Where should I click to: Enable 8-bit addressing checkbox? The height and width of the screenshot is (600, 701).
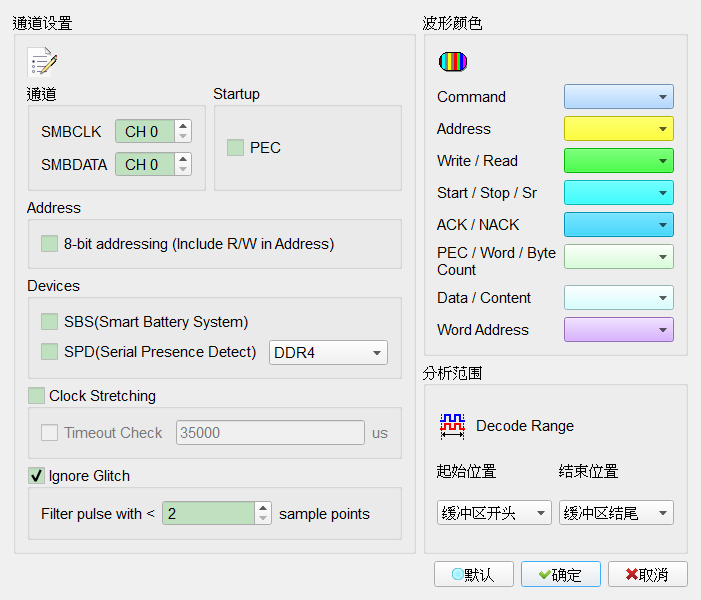pyautogui.click(x=50, y=244)
